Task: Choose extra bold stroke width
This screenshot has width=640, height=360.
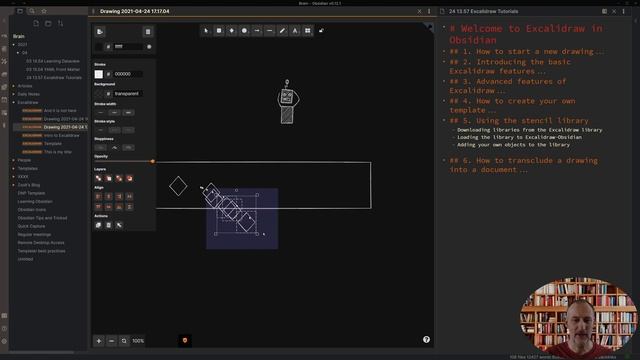Action: tap(128, 112)
